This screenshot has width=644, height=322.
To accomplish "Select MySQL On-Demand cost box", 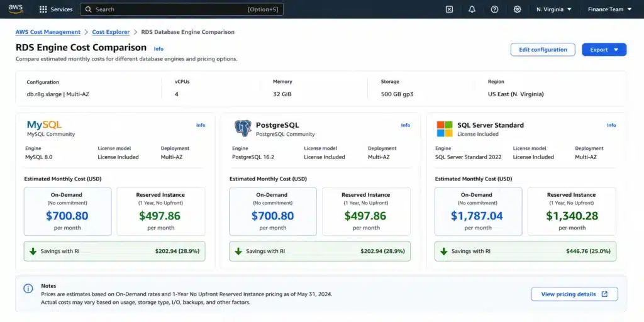I will 68,211.
